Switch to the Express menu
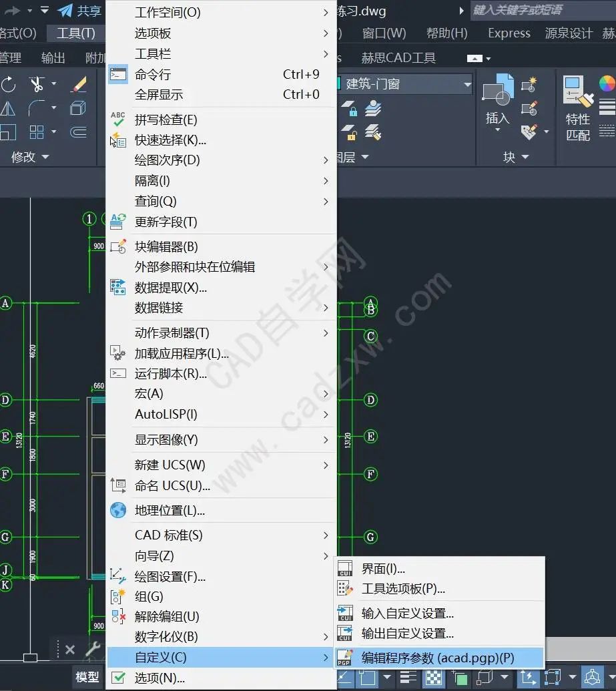 (509, 33)
